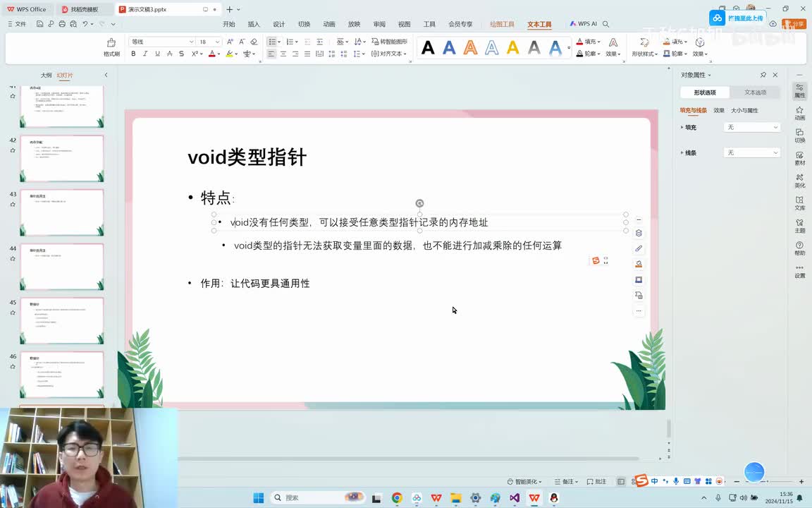Click 备注 (Notes) in status bar

coord(566,482)
